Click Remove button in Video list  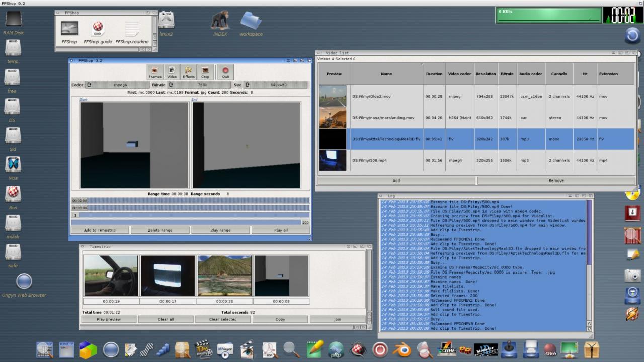click(556, 180)
